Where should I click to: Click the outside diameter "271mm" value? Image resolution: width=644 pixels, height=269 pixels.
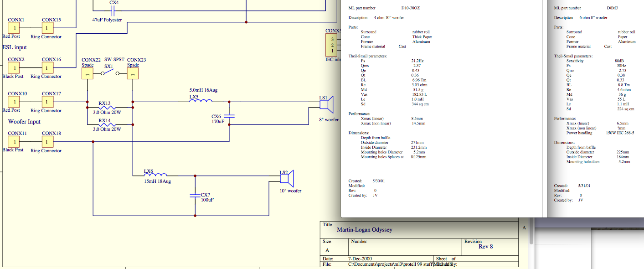(417, 142)
